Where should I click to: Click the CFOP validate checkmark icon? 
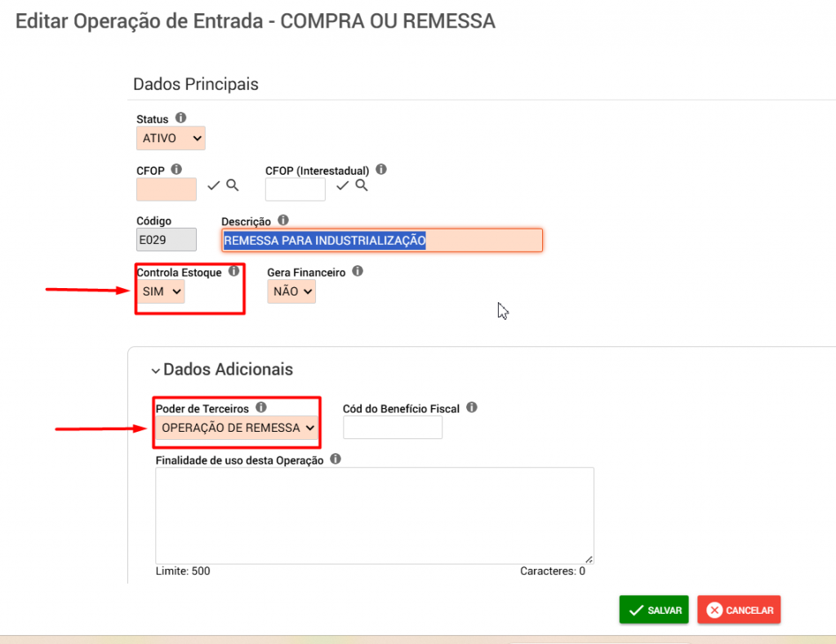(x=213, y=185)
